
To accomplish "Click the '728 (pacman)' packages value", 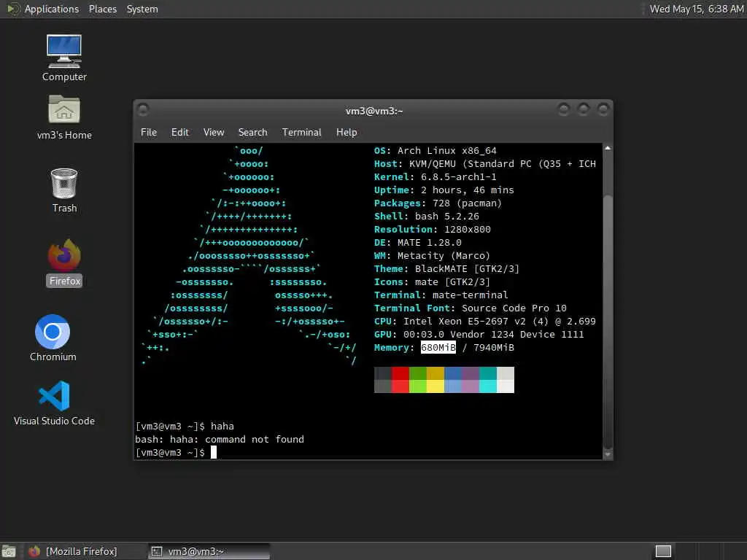I will 467,203.
